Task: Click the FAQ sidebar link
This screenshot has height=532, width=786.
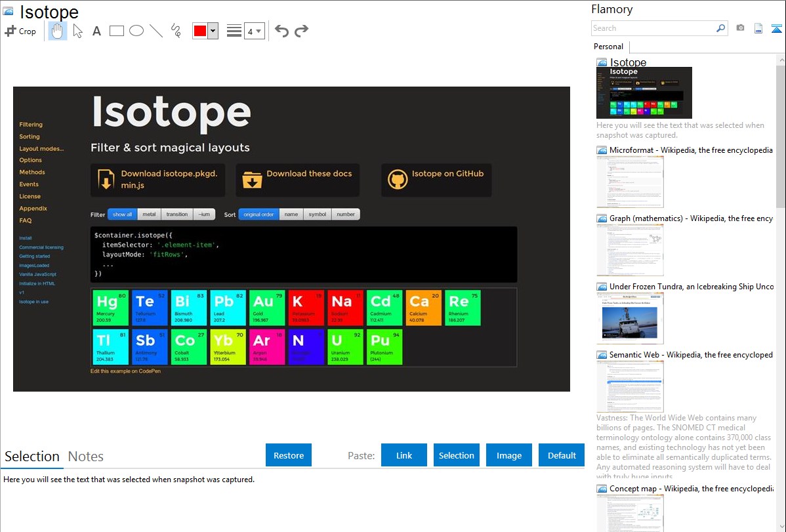Action: (26, 220)
